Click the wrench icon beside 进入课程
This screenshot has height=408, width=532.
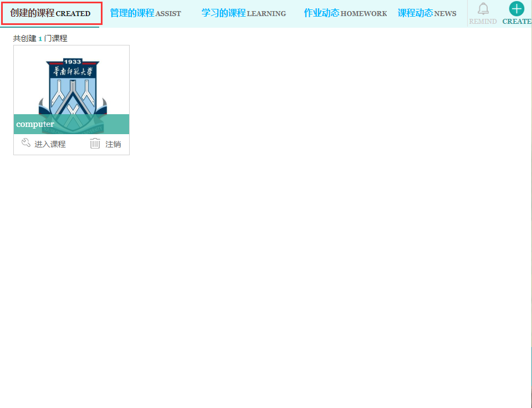pyautogui.click(x=25, y=144)
